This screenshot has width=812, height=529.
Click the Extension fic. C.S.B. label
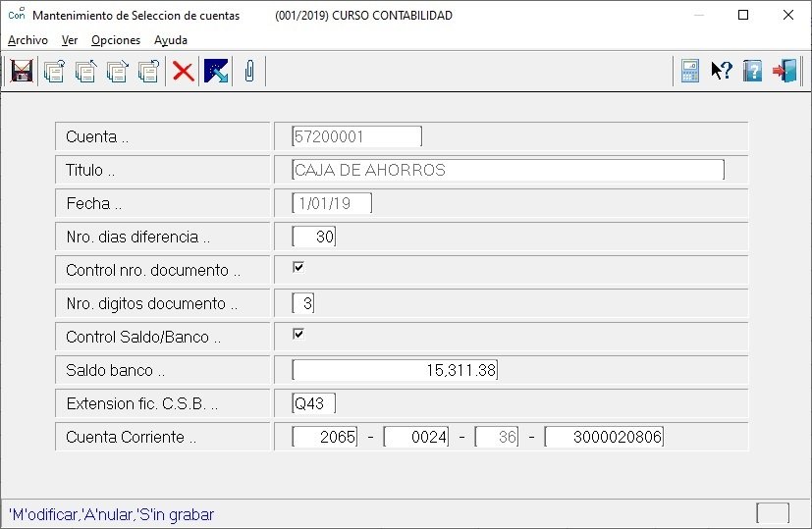pyautogui.click(x=142, y=403)
